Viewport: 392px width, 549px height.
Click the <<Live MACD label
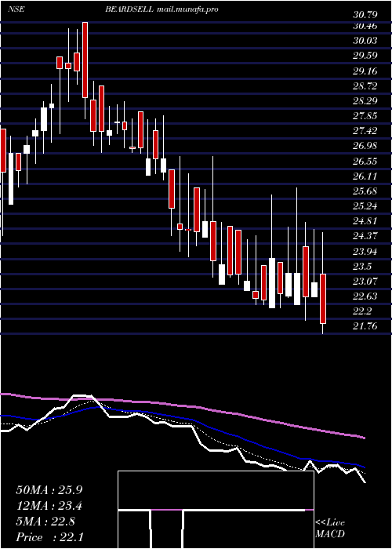(330, 529)
